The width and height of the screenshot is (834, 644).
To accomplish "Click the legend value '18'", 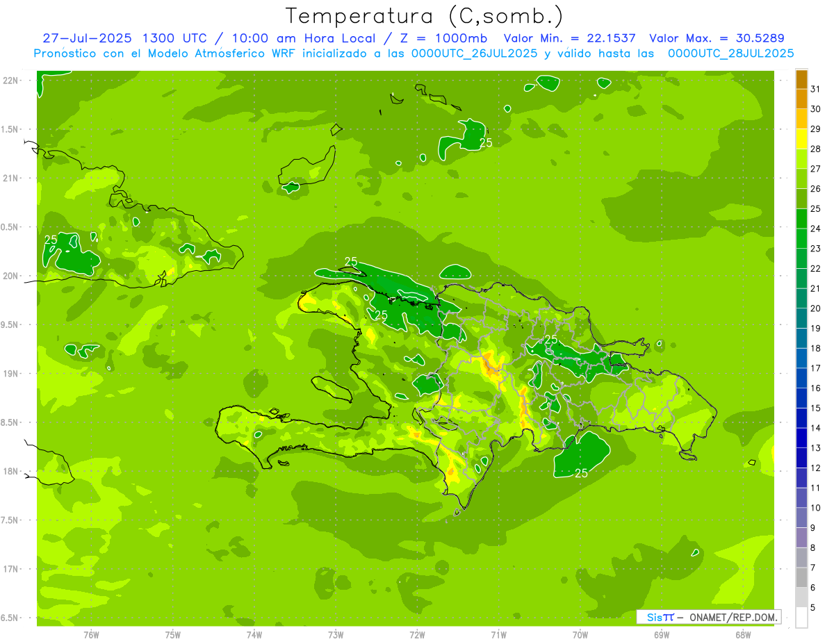I will (x=816, y=348).
